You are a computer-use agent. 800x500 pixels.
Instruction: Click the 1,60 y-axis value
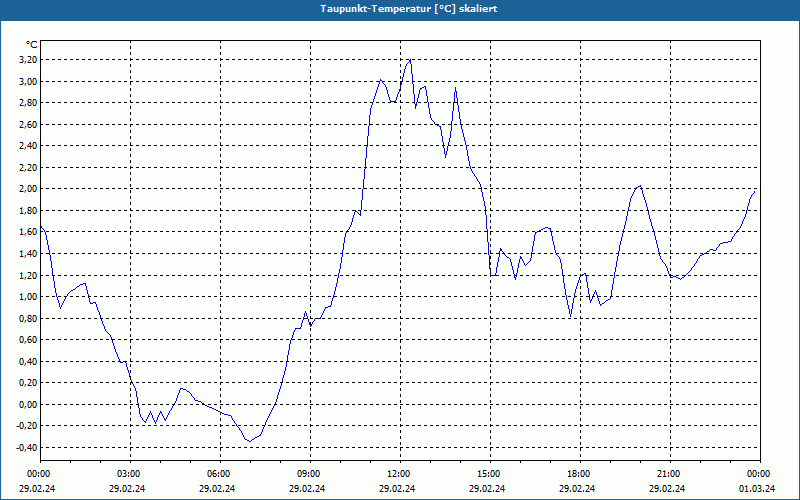pos(28,232)
